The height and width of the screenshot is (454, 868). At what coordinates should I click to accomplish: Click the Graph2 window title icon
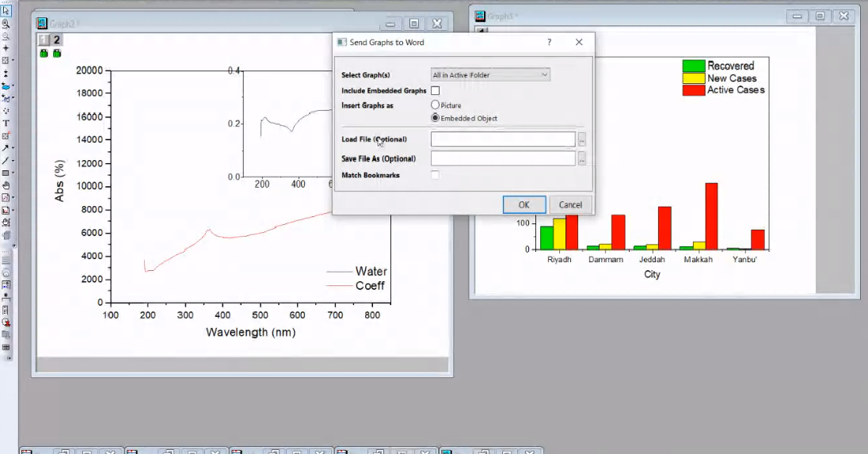(41, 23)
